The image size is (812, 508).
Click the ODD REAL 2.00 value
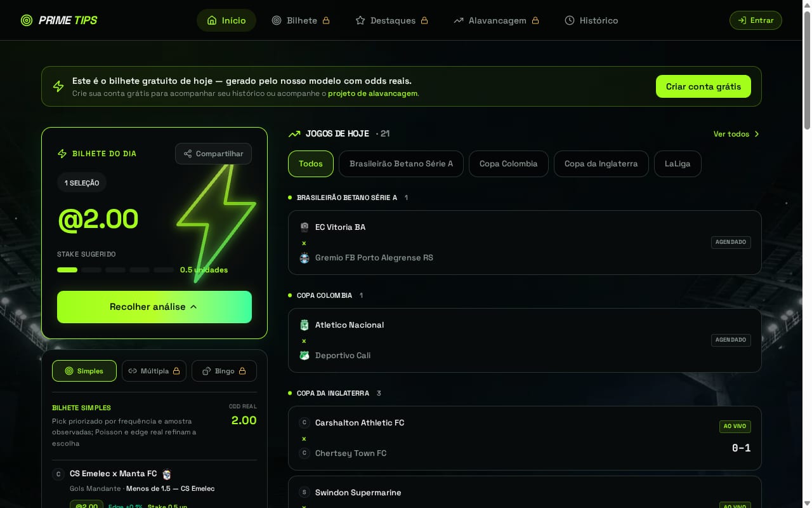[x=244, y=420]
